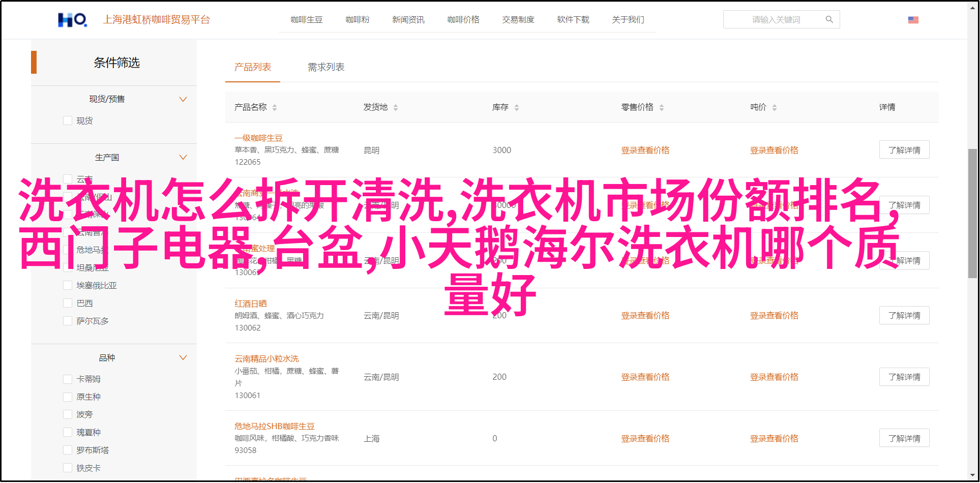Open the 红酒日晒 product link

[251, 304]
